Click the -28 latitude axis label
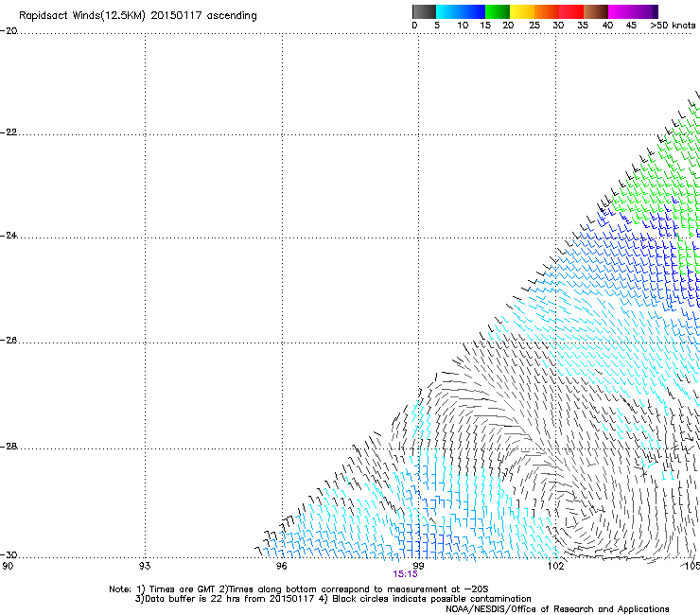 coord(9,447)
